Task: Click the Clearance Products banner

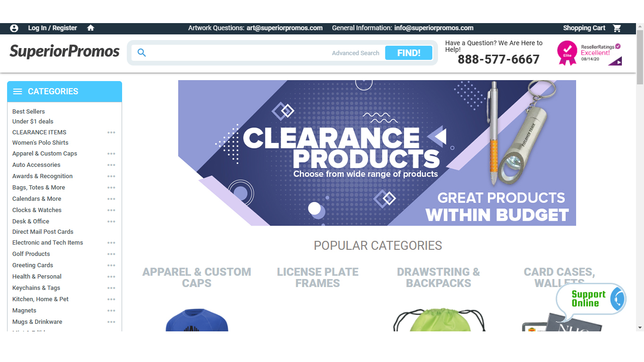Action: (x=377, y=153)
